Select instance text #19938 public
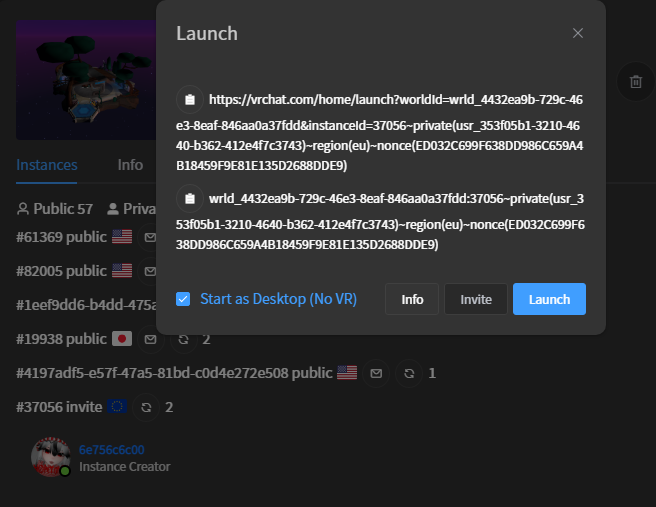Screen dimensions: 656x507 pyautogui.click(x=61, y=339)
